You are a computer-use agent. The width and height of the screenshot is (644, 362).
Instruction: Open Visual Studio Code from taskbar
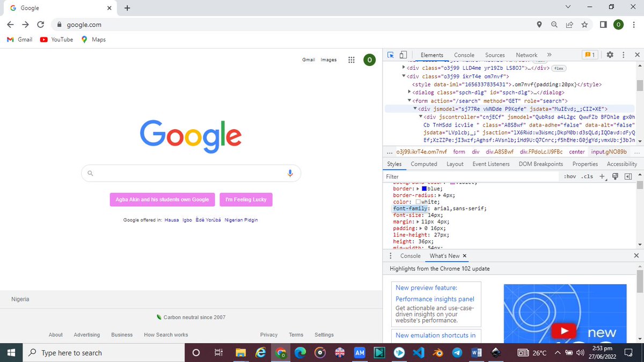[x=418, y=352]
